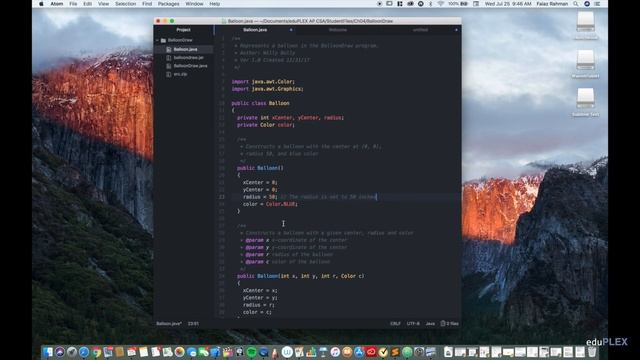640x360 pixels.
Task: Click line number 23 in the gutter
Action: [221, 197]
